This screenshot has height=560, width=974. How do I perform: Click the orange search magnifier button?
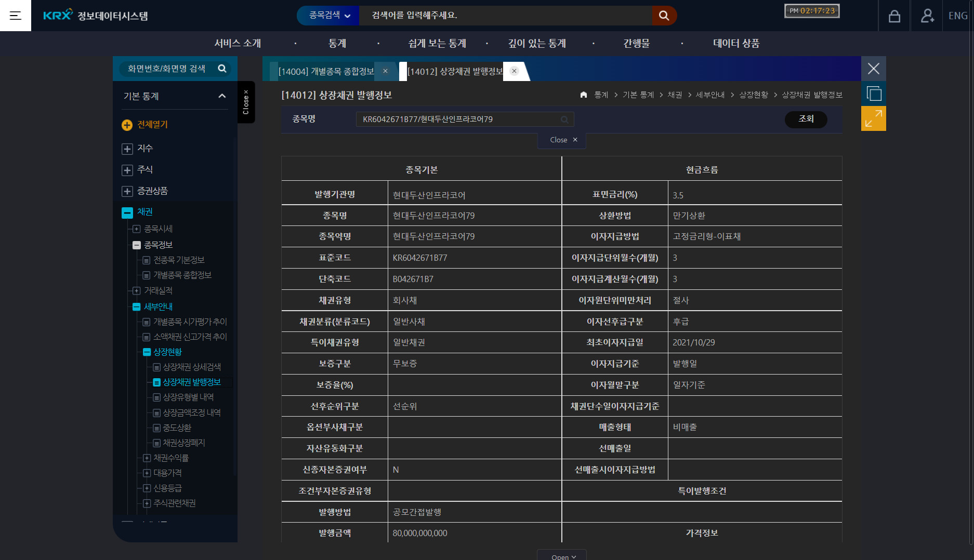(x=664, y=16)
